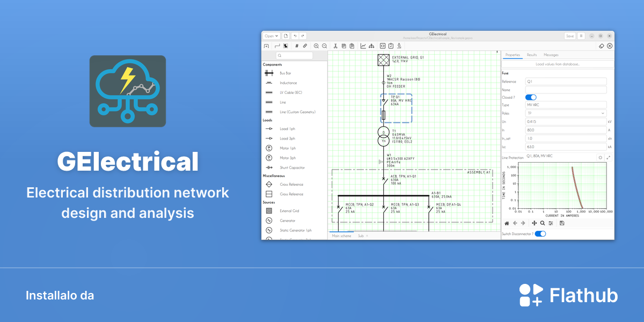Open the new document icon
The image size is (644, 322).
tap(286, 36)
